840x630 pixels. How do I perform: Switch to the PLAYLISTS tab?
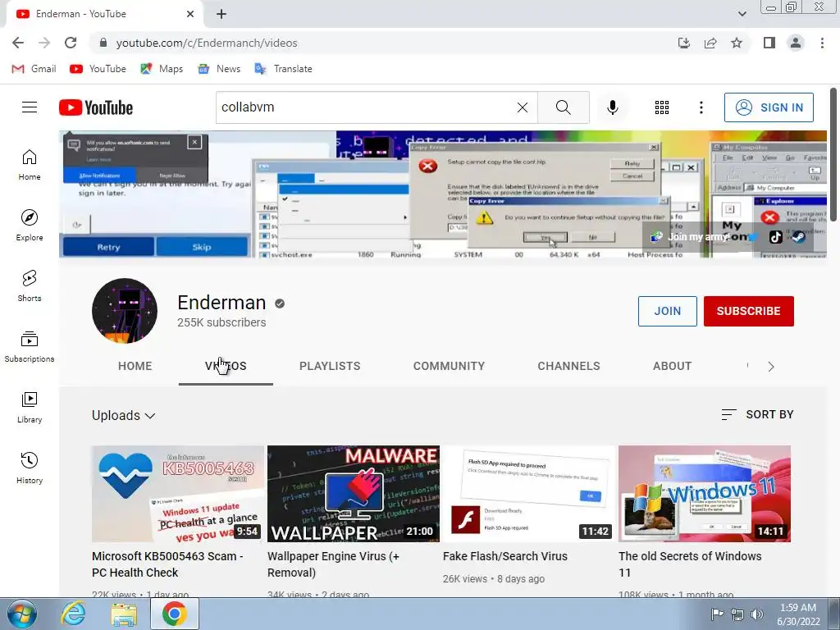pos(330,366)
